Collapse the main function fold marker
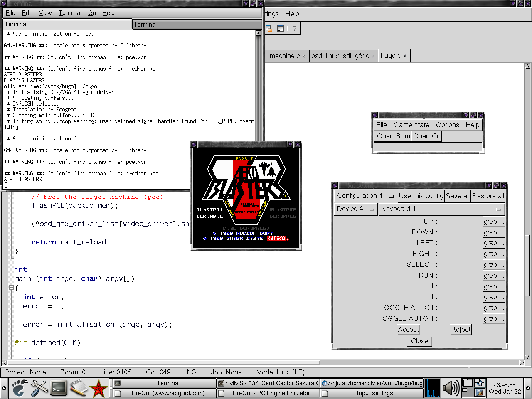532x399 pixels. tap(11, 288)
